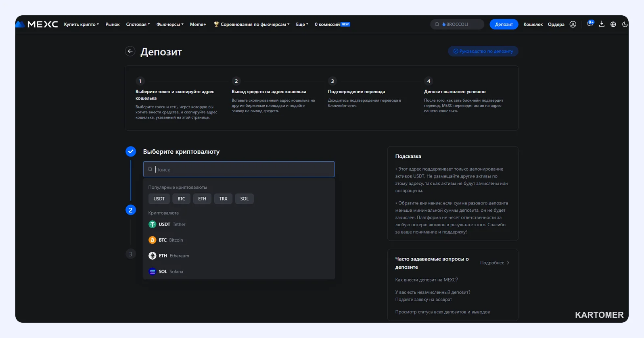
Task: Choose the popular SOL chip
Action: point(245,198)
